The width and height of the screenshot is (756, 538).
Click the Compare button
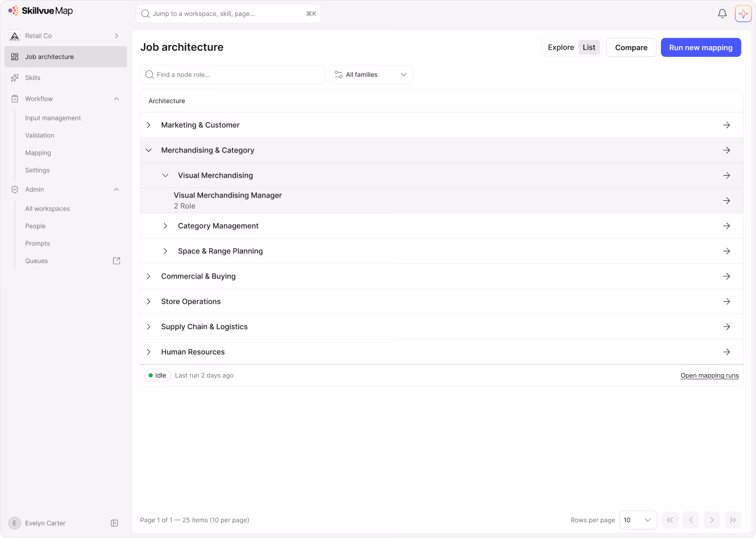click(x=631, y=47)
